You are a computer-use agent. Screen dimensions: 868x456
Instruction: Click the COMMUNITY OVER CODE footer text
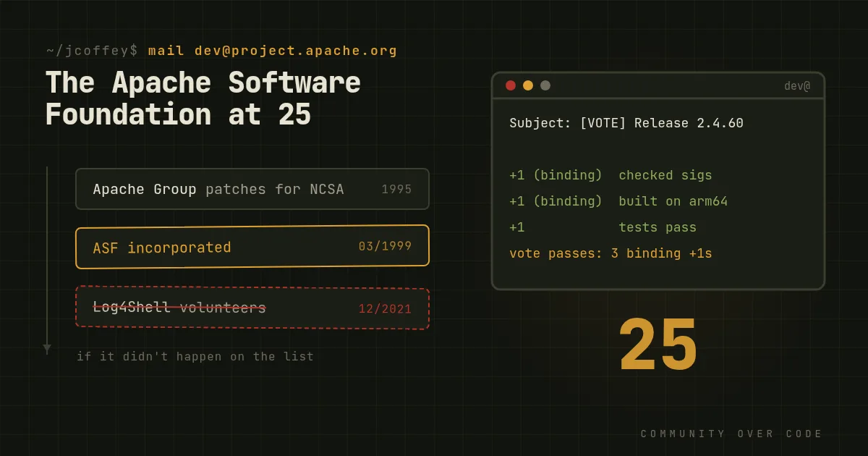pos(731,434)
